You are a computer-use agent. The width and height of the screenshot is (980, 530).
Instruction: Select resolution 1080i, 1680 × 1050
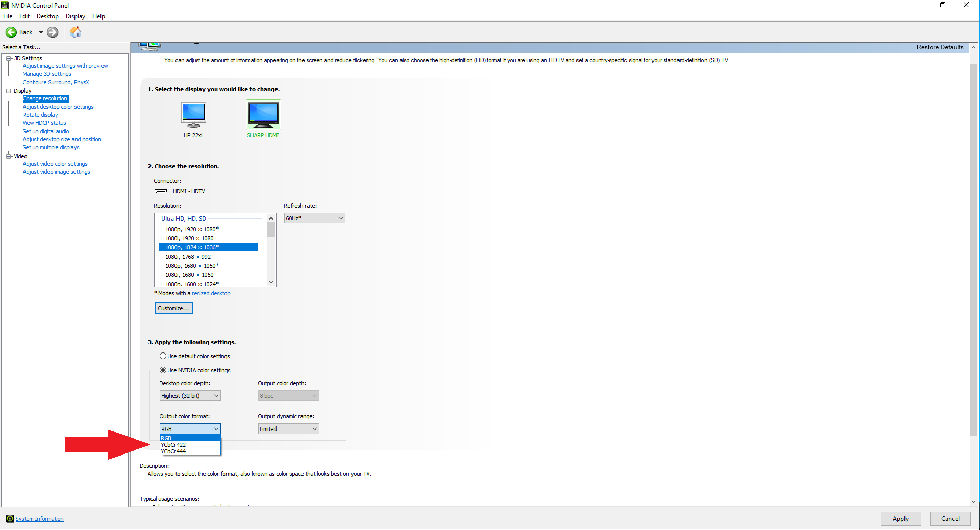(209, 275)
